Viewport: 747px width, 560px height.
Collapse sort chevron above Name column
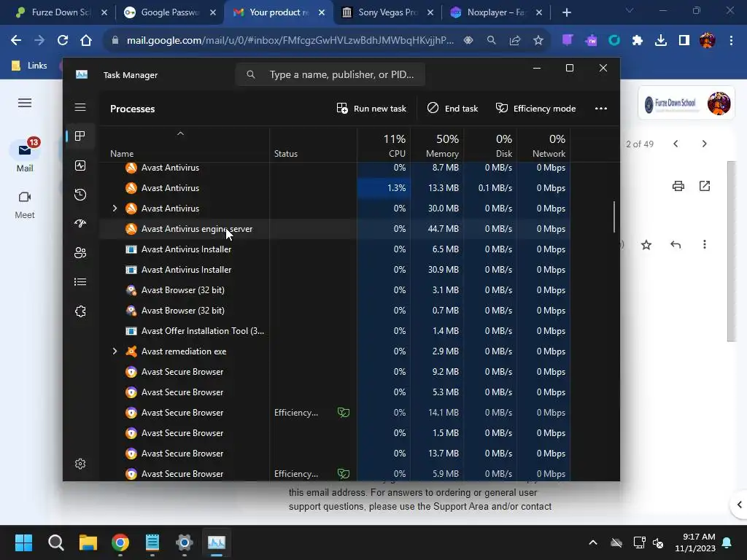point(180,134)
